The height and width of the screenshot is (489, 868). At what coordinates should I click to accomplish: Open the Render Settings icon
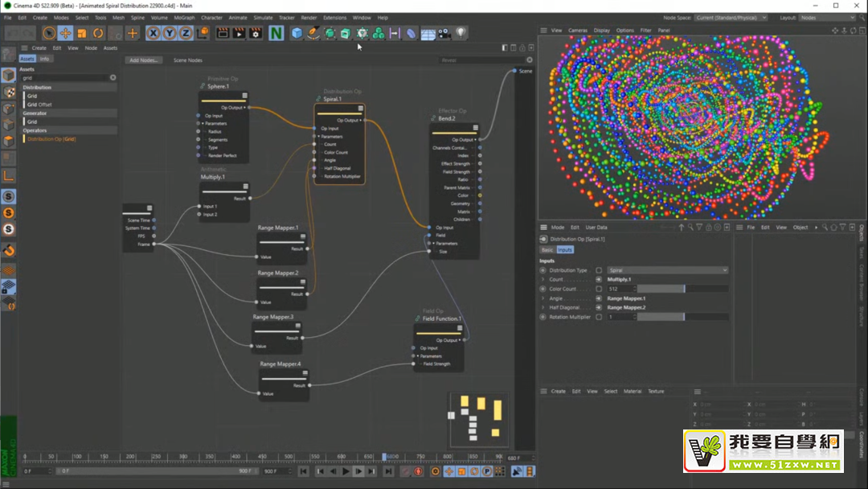tap(256, 33)
